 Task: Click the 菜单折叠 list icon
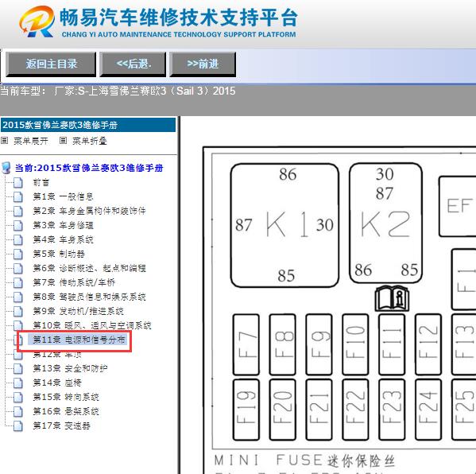point(63,141)
